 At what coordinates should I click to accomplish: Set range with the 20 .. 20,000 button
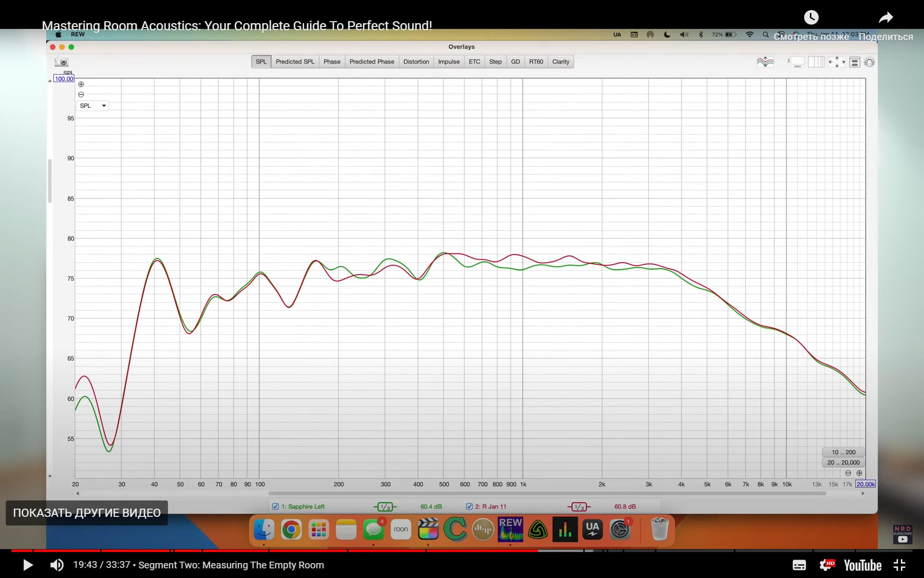[843, 462]
